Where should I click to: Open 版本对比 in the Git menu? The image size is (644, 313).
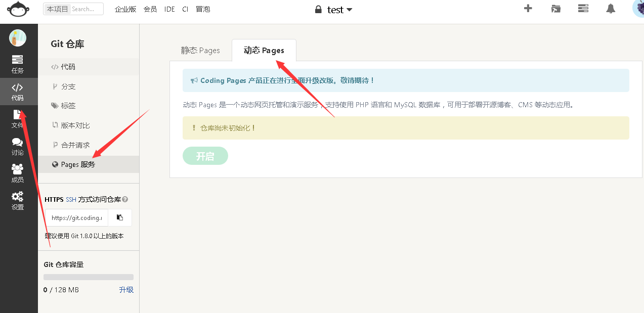89,125
